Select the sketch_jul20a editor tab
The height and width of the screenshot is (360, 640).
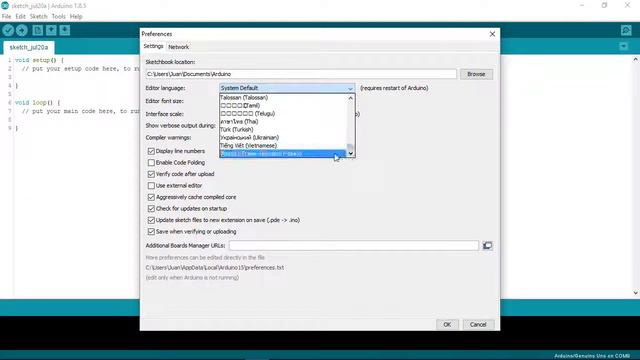click(29, 47)
